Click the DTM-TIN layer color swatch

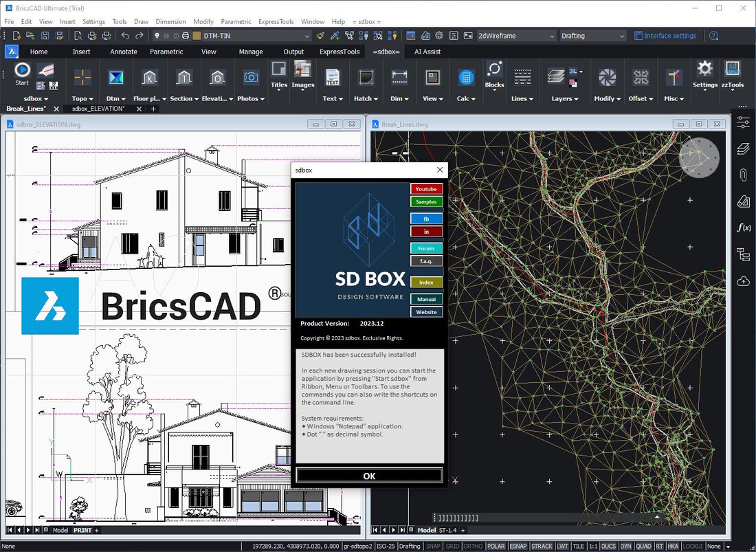[x=197, y=36]
